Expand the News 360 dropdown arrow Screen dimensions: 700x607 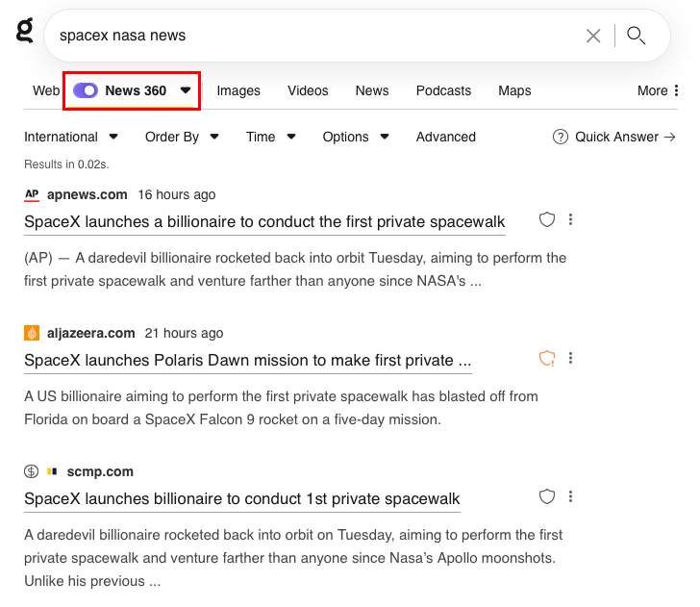point(186,91)
